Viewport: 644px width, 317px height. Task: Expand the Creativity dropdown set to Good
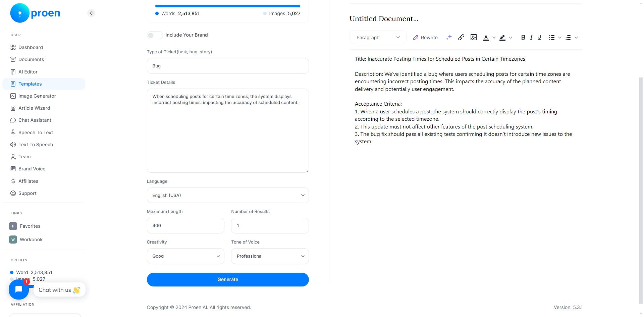[x=185, y=256]
